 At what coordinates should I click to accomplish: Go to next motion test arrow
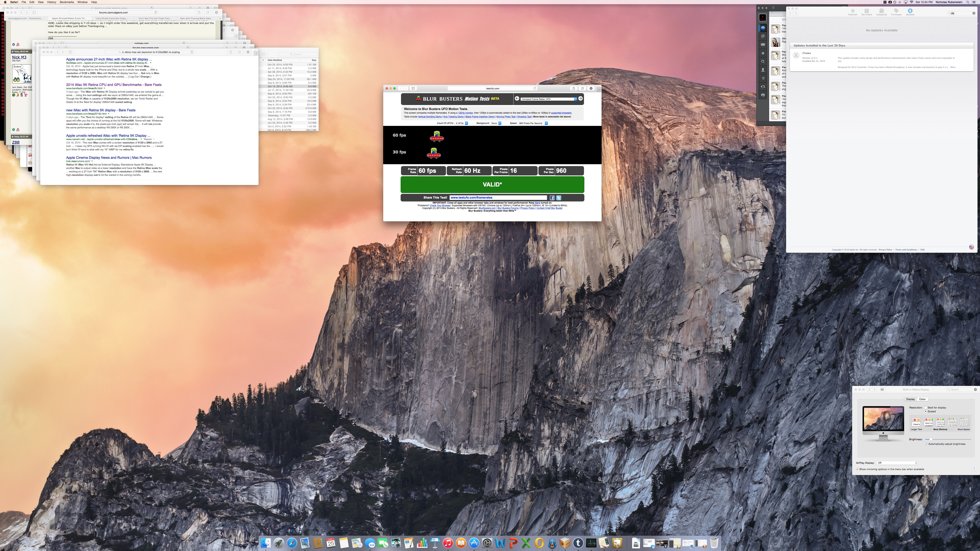click(580, 99)
